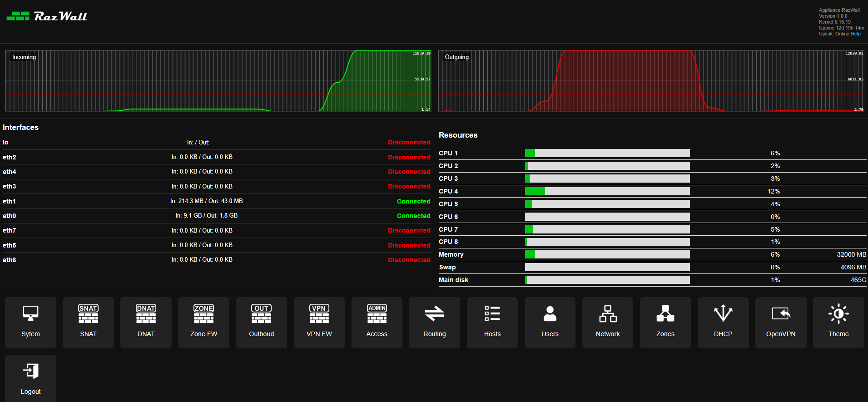Open the Network topology tile
Viewport: 868px width, 402px height.
(x=608, y=323)
